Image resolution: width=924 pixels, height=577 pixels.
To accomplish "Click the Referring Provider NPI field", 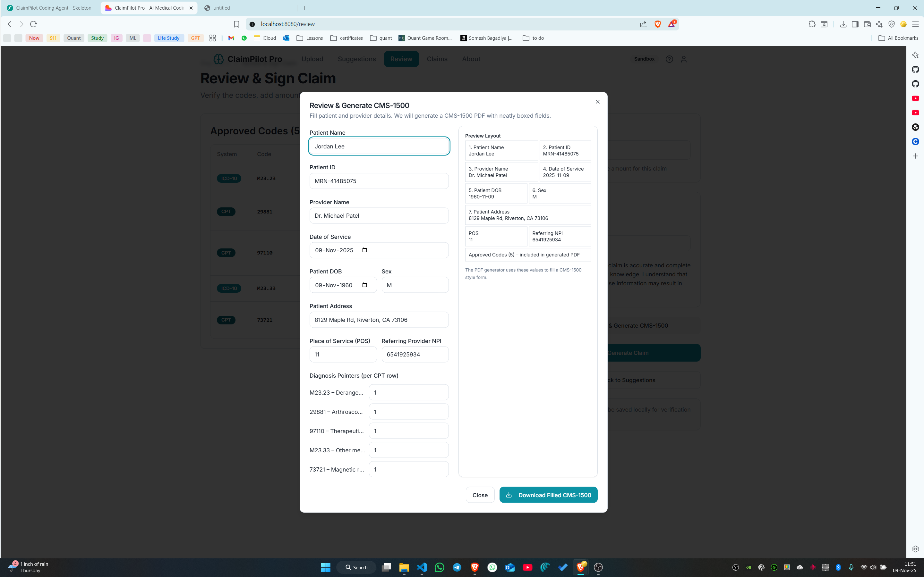I will point(415,355).
